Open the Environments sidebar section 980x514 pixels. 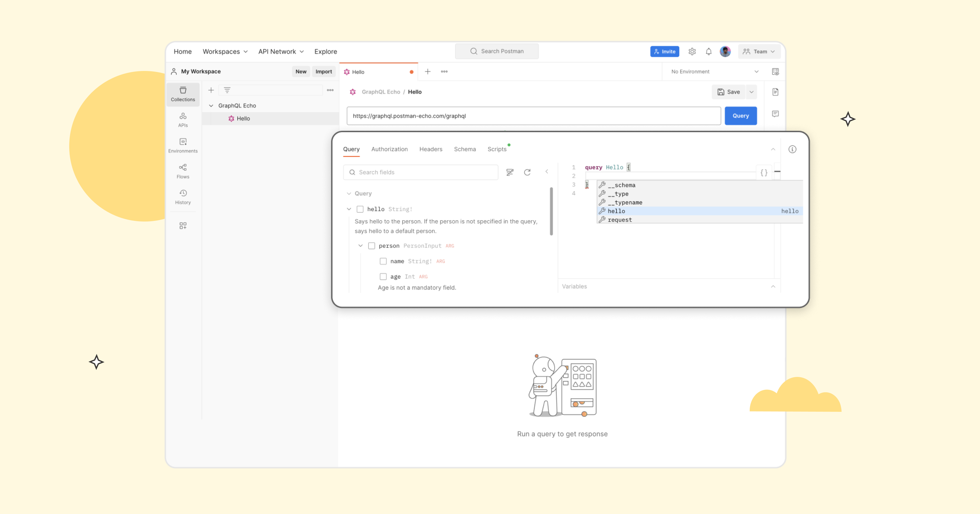click(183, 145)
